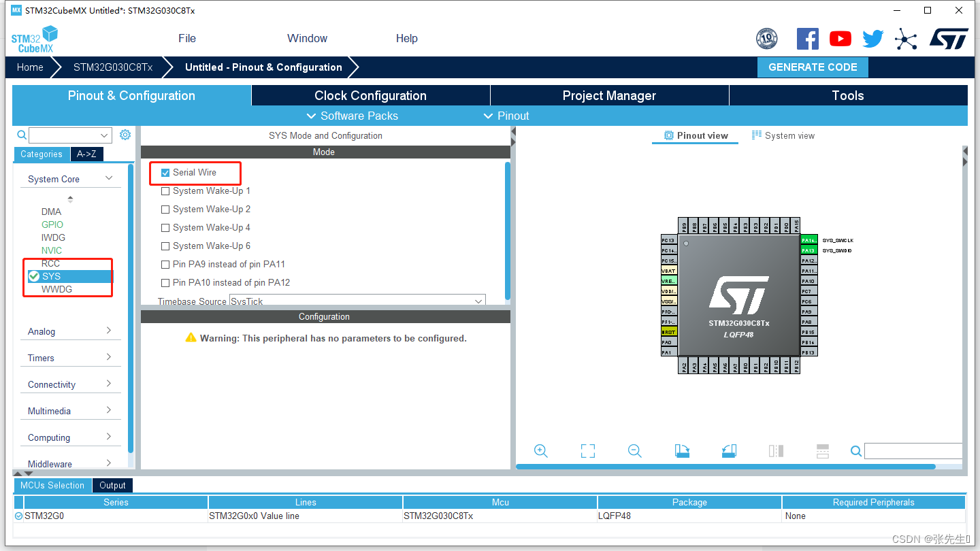Open the Project Manager tab
This screenshot has width=980, height=551.
609,95
